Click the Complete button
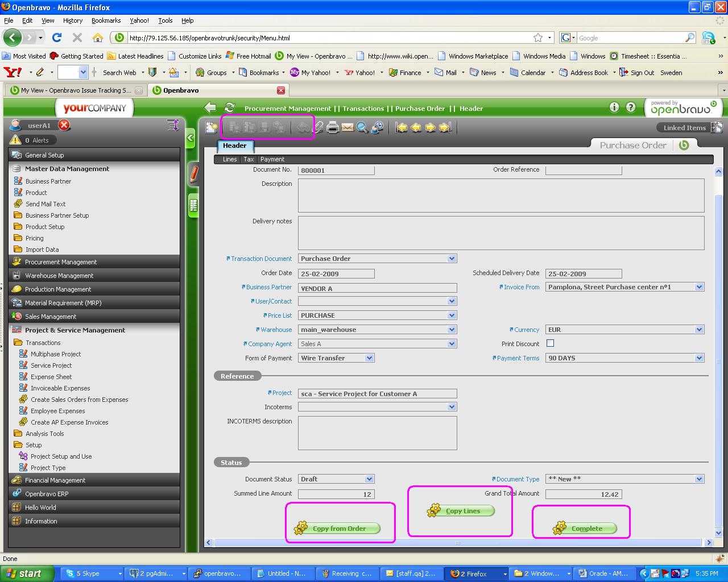The image size is (728, 582). (586, 529)
